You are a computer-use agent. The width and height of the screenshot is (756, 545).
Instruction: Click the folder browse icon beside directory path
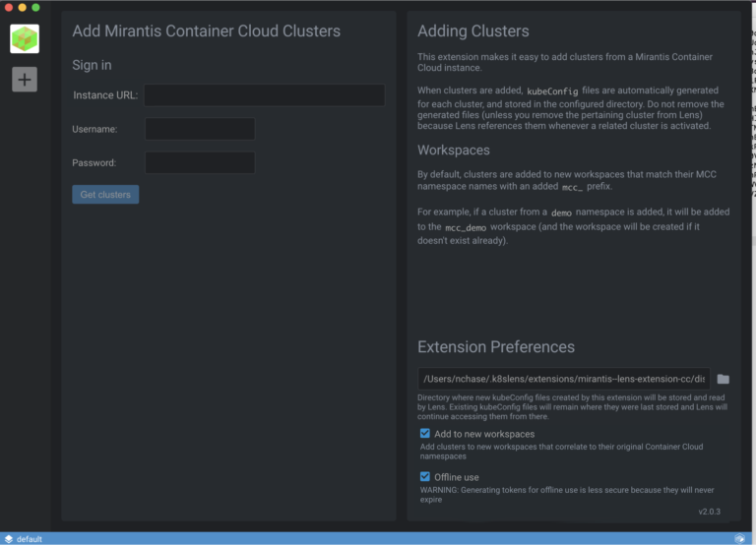point(724,379)
